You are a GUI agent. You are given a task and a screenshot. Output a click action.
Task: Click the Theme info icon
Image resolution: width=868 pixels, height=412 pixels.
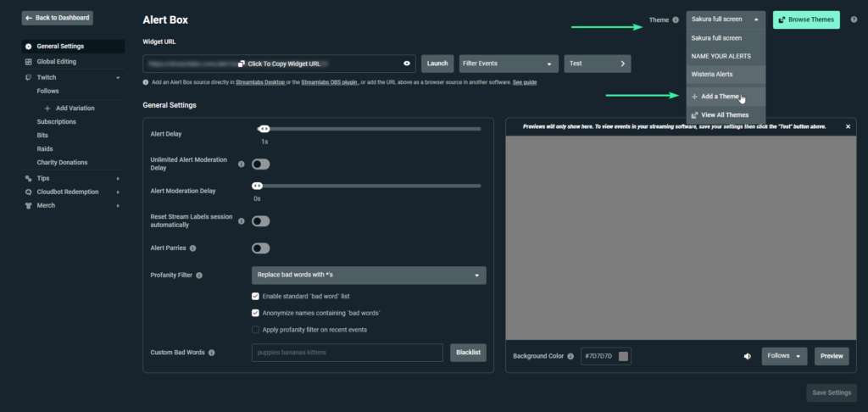(676, 20)
